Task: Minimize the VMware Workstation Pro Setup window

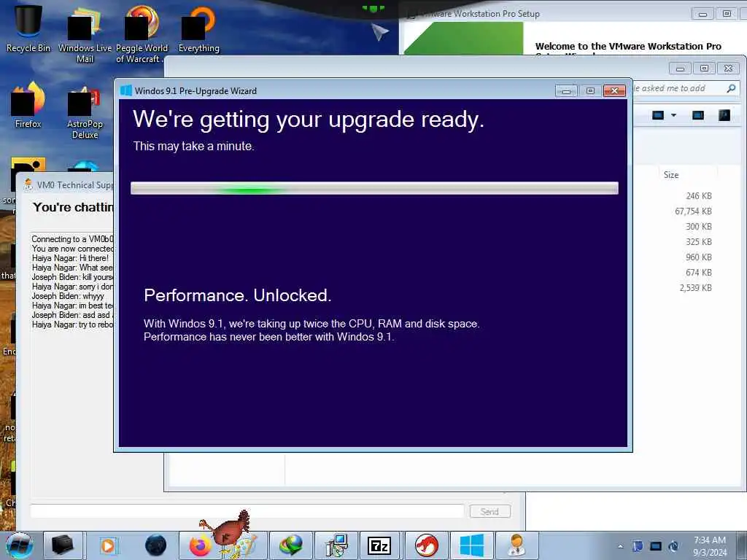Action: click(x=703, y=15)
